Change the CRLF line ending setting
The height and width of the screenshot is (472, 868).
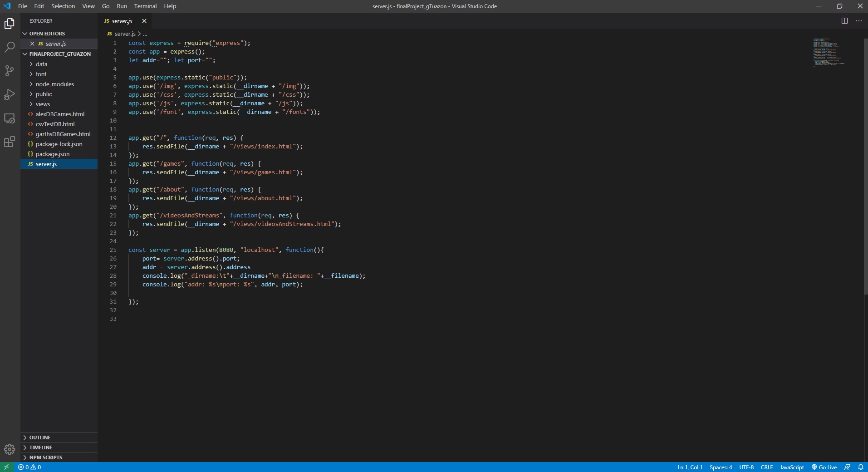click(x=766, y=467)
